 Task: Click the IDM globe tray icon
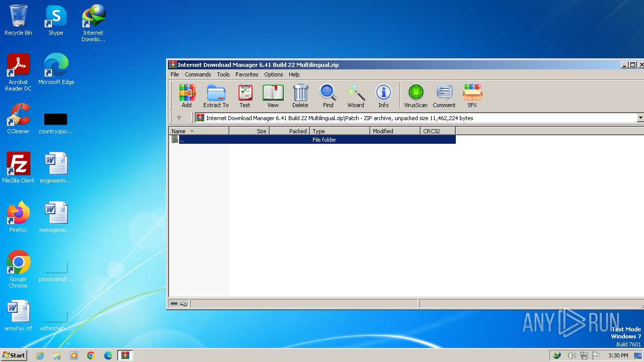point(557,355)
